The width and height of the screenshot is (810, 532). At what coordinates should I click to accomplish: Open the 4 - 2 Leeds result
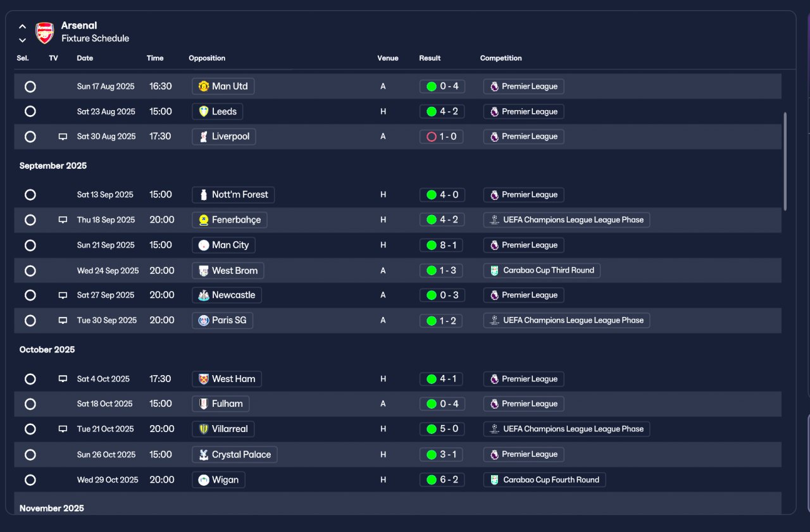pyautogui.click(x=442, y=111)
